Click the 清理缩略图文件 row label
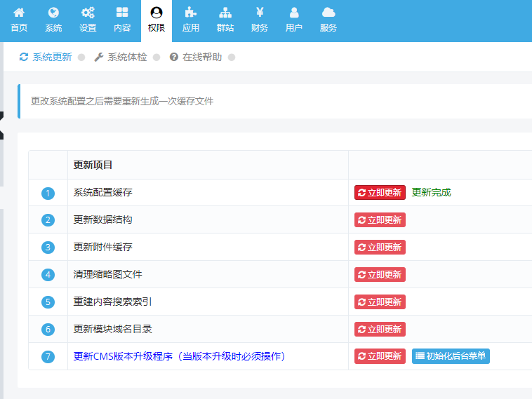Image resolution: width=532 pixels, height=399 pixels. click(x=107, y=274)
